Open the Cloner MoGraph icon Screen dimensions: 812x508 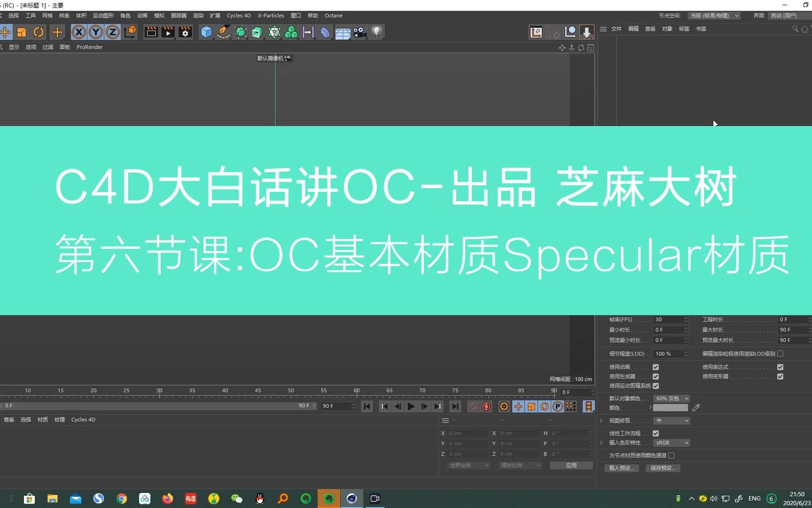pyautogui.click(x=291, y=32)
